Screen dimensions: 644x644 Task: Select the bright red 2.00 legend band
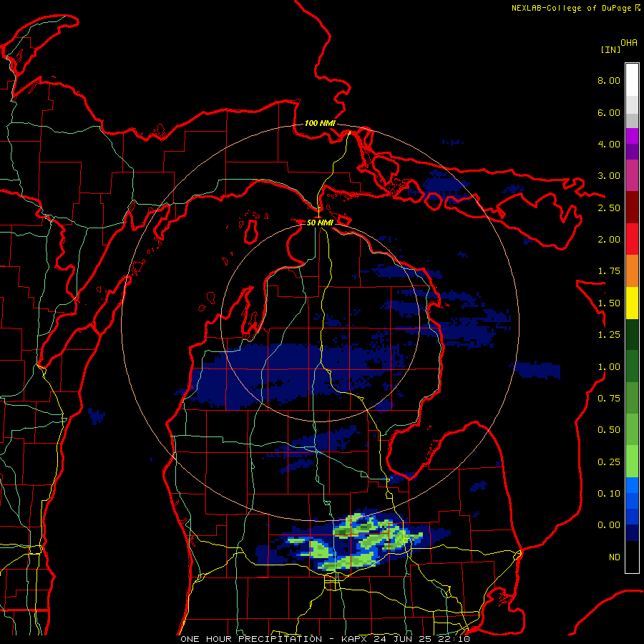(x=632, y=239)
